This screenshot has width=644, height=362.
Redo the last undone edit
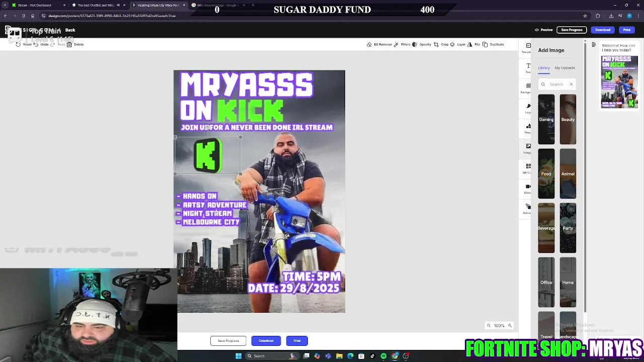coord(58,44)
